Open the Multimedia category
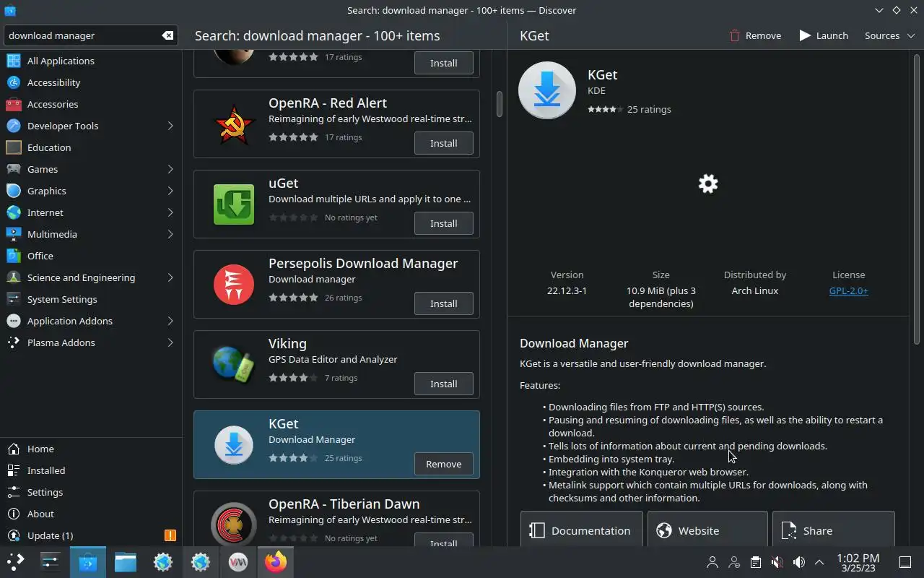The width and height of the screenshot is (924, 578). pos(91,234)
